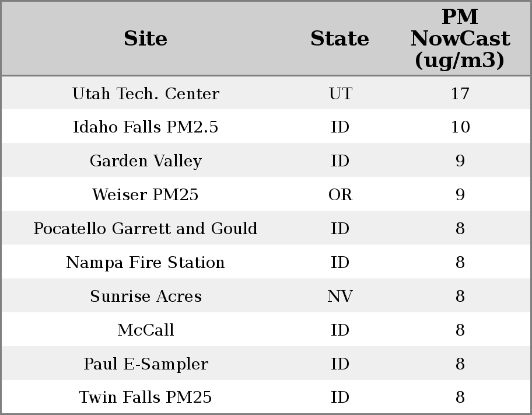Sort by the State column header
The height and width of the screenshot is (415, 532).
click(339, 39)
